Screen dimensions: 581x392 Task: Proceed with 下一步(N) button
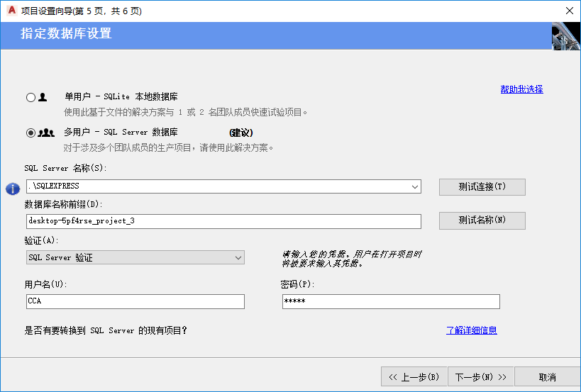click(x=480, y=377)
